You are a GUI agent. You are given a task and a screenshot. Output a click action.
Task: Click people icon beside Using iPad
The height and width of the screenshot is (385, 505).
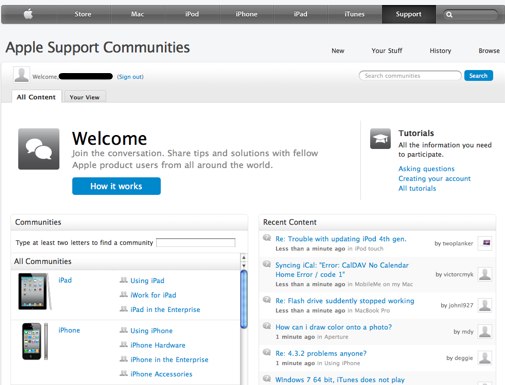click(124, 280)
